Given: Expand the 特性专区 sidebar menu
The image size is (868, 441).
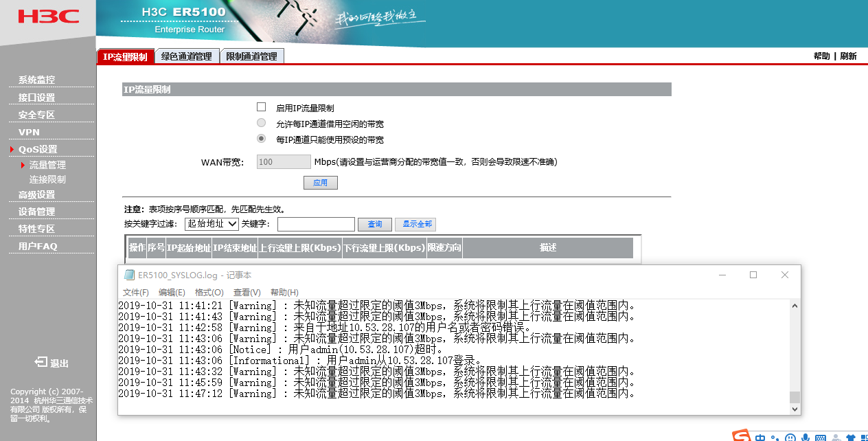Looking at the screenshot, I should (36, 229).
